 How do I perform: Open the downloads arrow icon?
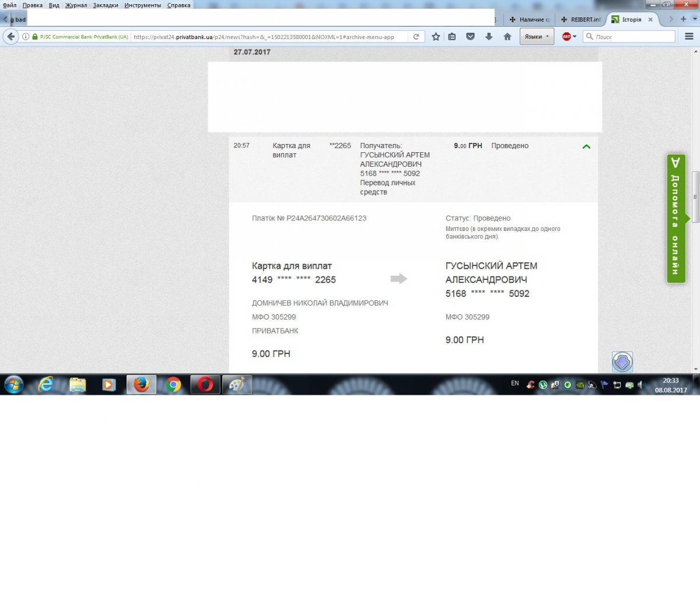coord(489,37)
